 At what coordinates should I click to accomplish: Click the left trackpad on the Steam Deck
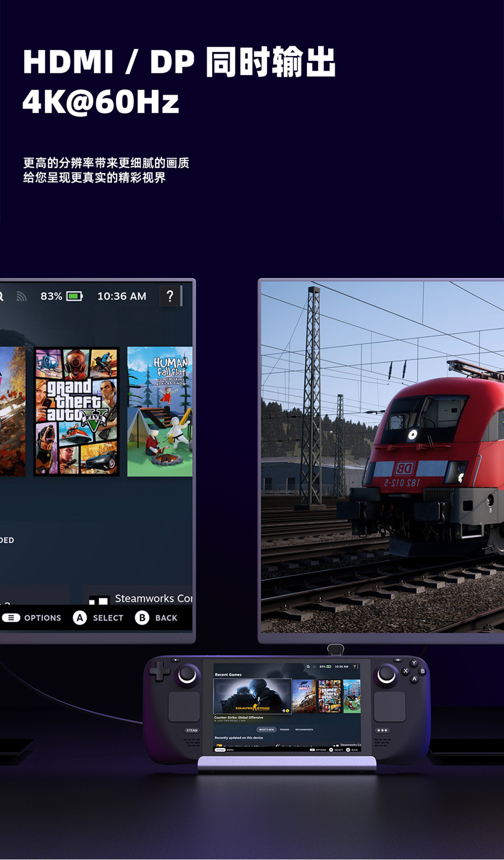pyautogui.click(x=184, y=706)
